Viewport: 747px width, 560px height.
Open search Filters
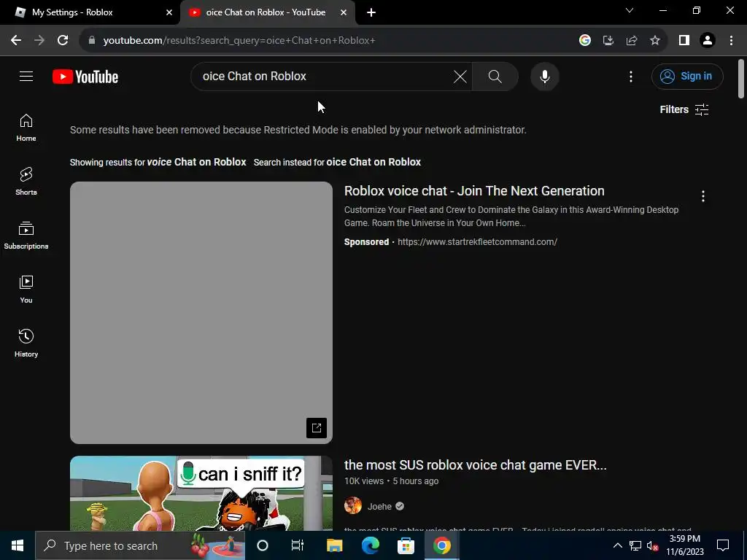pos(684,109)
